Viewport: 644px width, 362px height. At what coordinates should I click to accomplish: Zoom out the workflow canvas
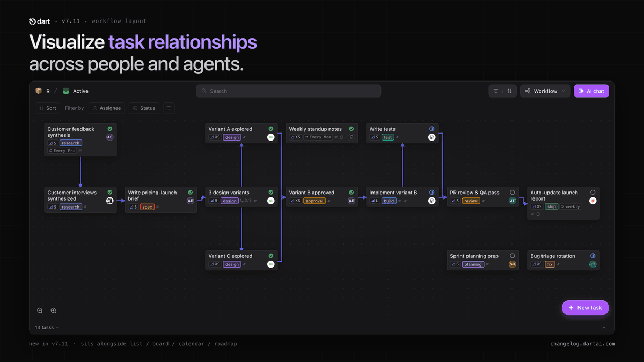(x=40, y=311)
